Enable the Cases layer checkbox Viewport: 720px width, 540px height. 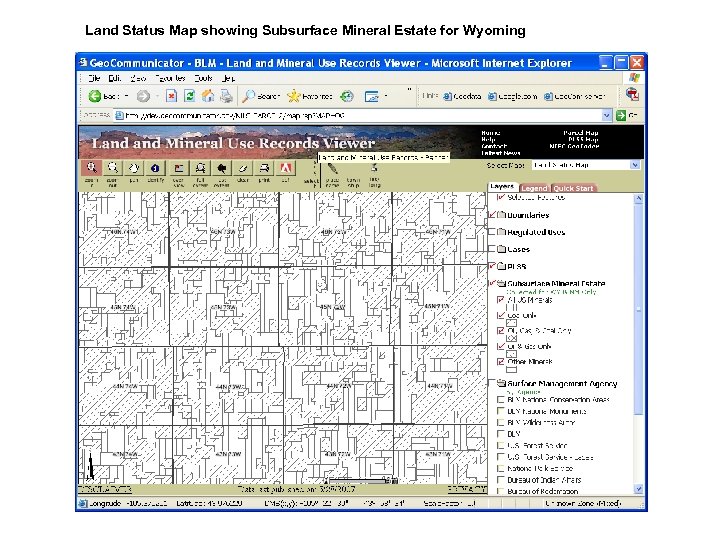click(x=493, y=249)
